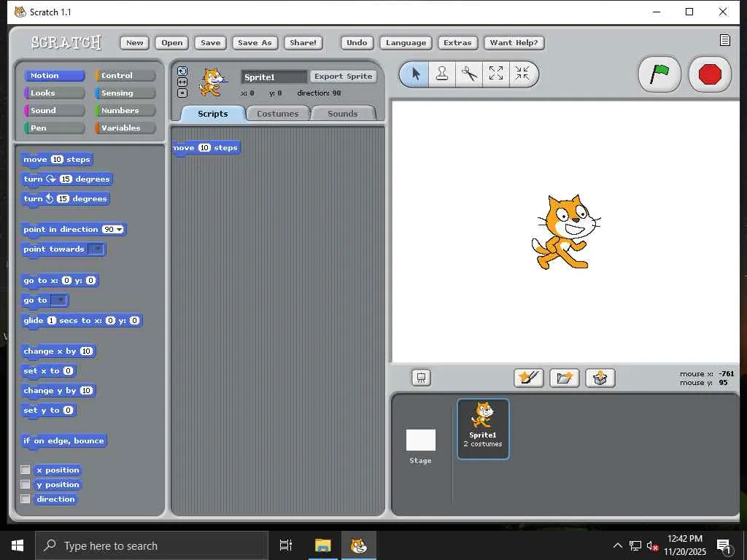
Task: Open the Windows Start menu
Action: [18, 545]
